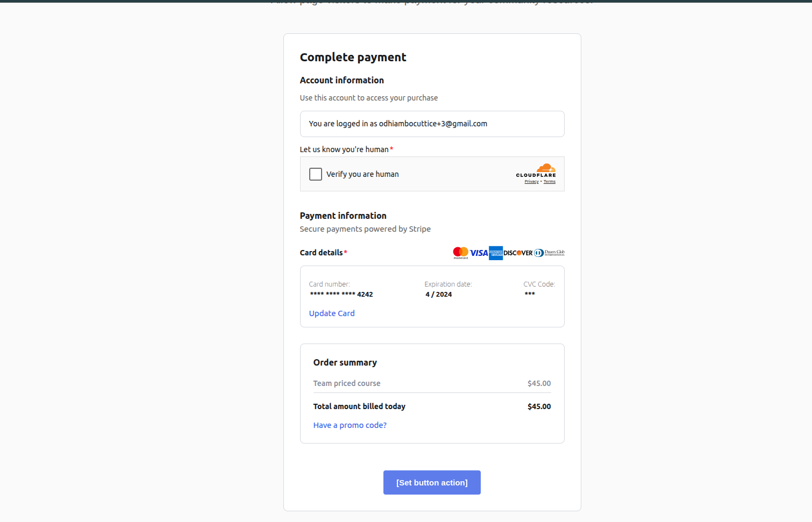
Task: Open the Cloudflare Privacy link
Action: click(531, 182)
